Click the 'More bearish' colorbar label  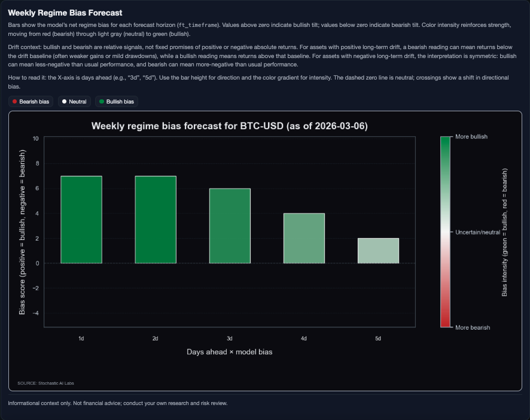473,327
